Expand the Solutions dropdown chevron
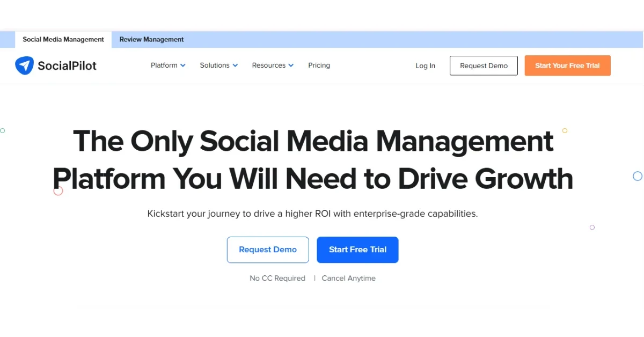 (235, 65)
